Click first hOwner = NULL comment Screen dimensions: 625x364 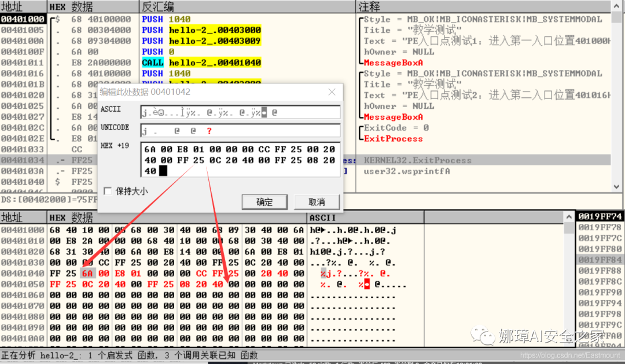pos(399,52)
